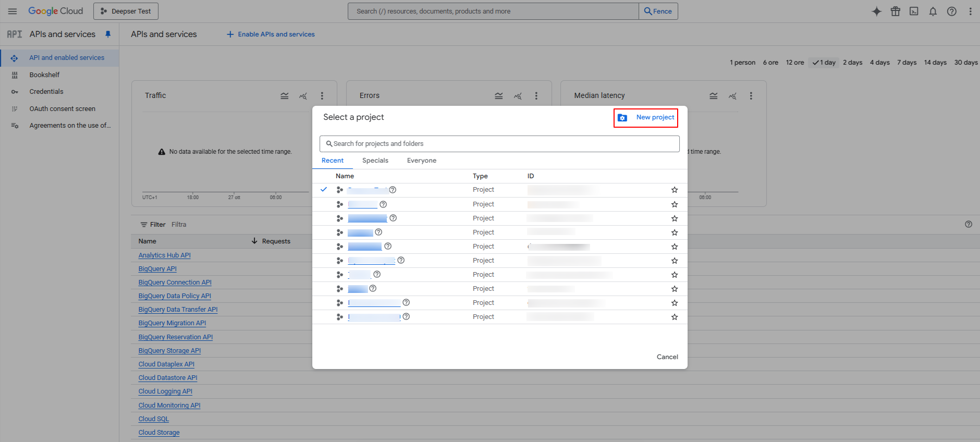The width and height of the screenshot is (980, 442).
Task: Open the Deepser Test project picker
Action: 126,11
